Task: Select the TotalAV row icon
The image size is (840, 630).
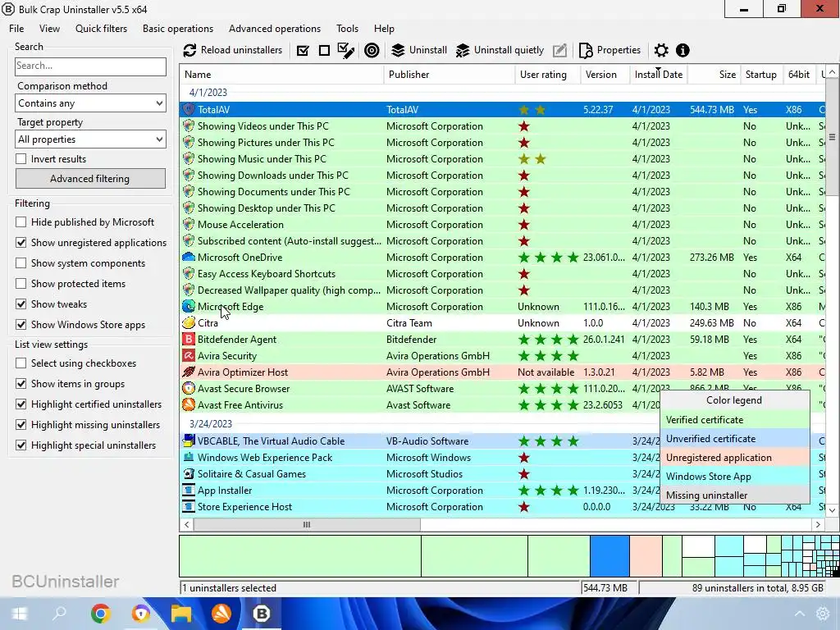Action: 189,110
